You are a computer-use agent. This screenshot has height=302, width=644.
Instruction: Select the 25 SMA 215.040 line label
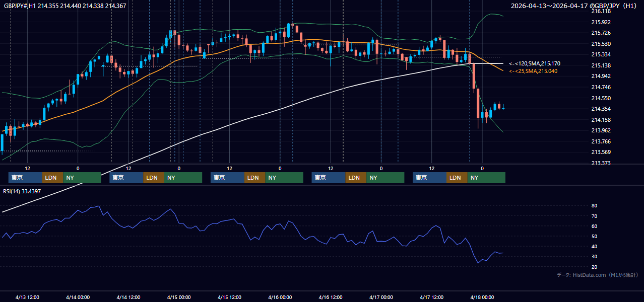coord(533,71)
